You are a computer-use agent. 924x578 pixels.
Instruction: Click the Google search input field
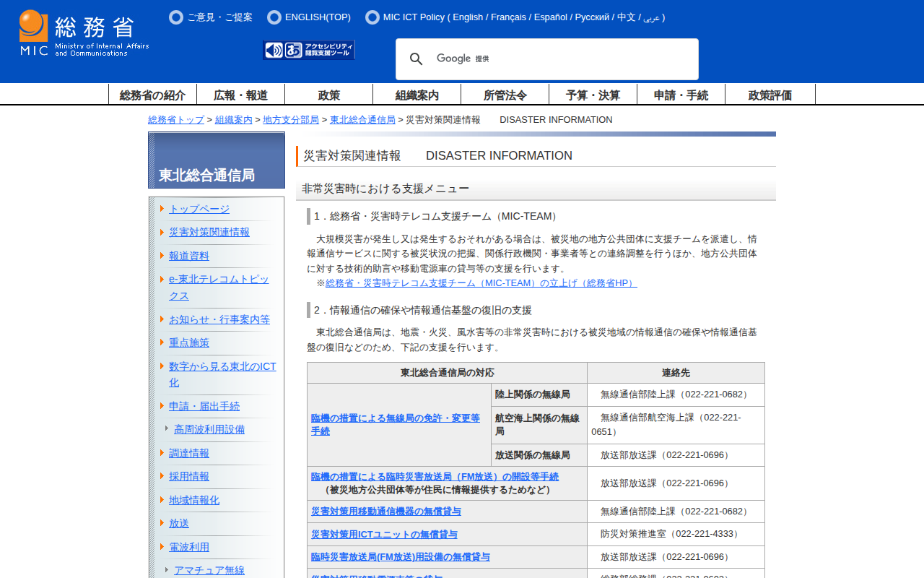pyautogui.click(x=563, y=59)
